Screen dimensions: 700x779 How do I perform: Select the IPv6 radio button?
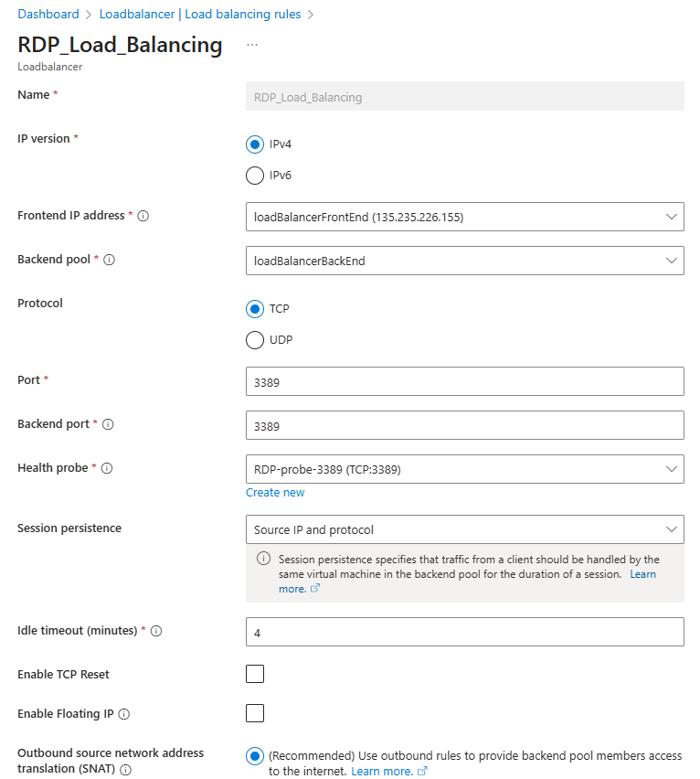click(x=254, y=176)
